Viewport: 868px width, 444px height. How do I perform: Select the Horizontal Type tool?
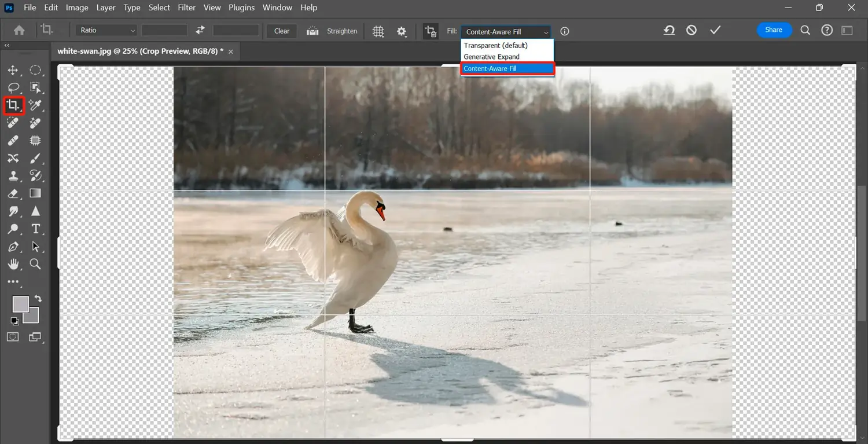[35, 229]
